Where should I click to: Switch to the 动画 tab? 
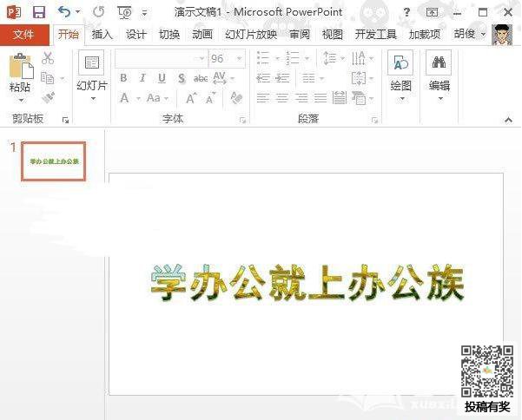(x=202, y=34)
